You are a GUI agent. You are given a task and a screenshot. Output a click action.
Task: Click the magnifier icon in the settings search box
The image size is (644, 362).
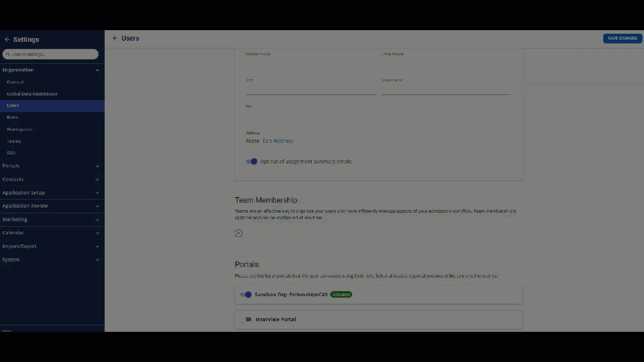8,54
